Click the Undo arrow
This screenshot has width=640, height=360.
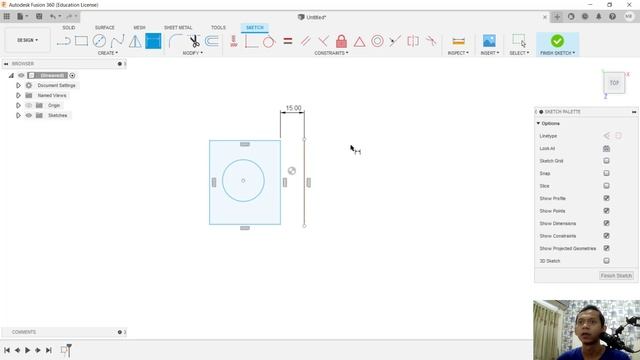point(53,17)
